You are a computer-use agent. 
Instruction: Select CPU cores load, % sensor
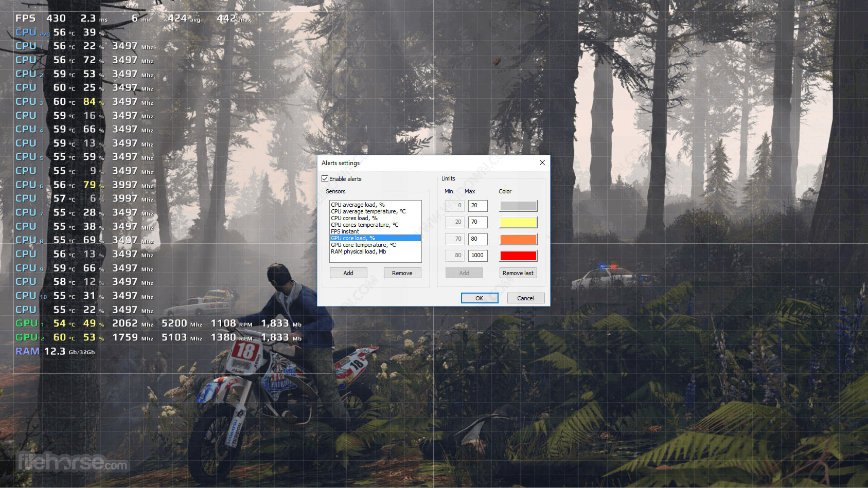pos(354,218)
